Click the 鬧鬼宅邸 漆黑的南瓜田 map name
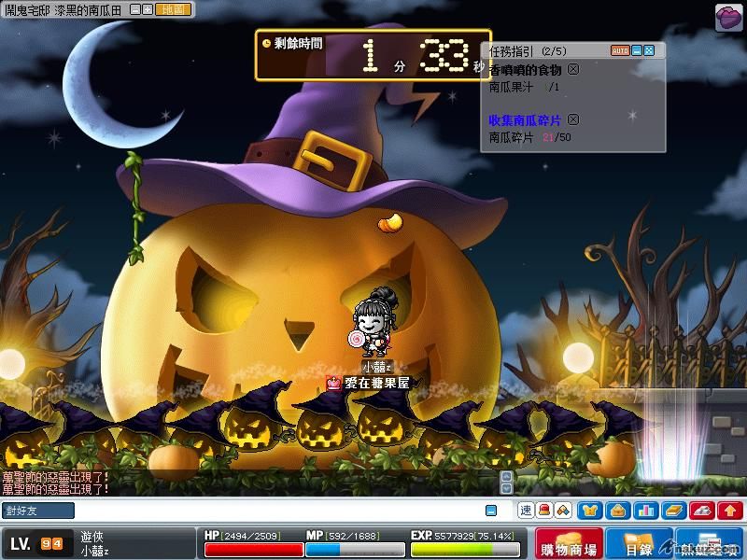 (63, 9)
